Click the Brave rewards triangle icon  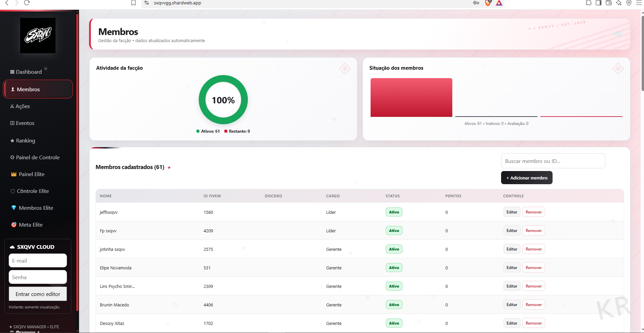(x=499, y=3)
